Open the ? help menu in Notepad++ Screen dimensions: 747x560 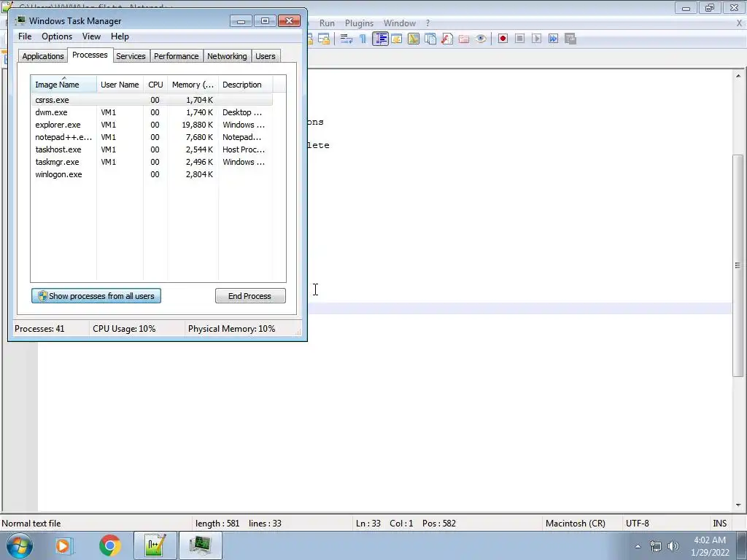(427, 23)
